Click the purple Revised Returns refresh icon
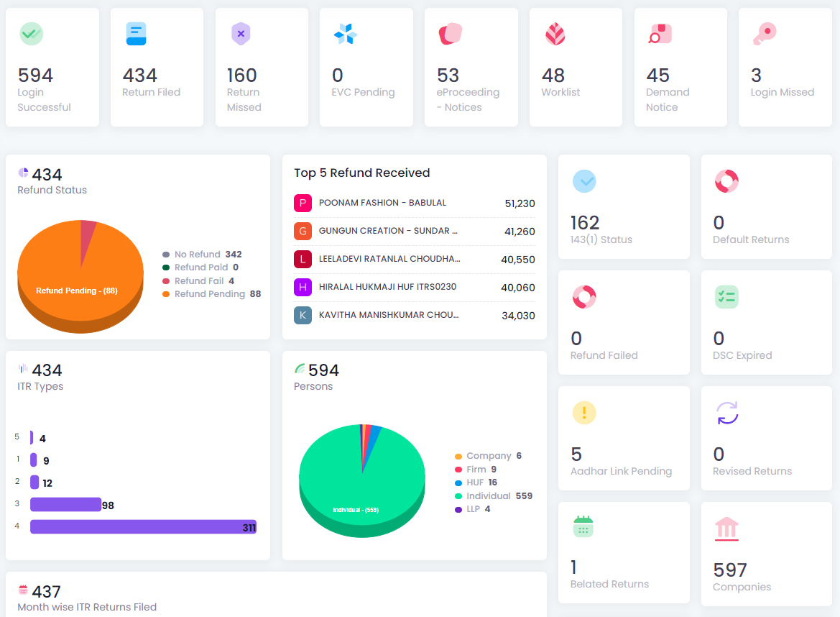This screenshot has height=617, width=840. (727, 413)
